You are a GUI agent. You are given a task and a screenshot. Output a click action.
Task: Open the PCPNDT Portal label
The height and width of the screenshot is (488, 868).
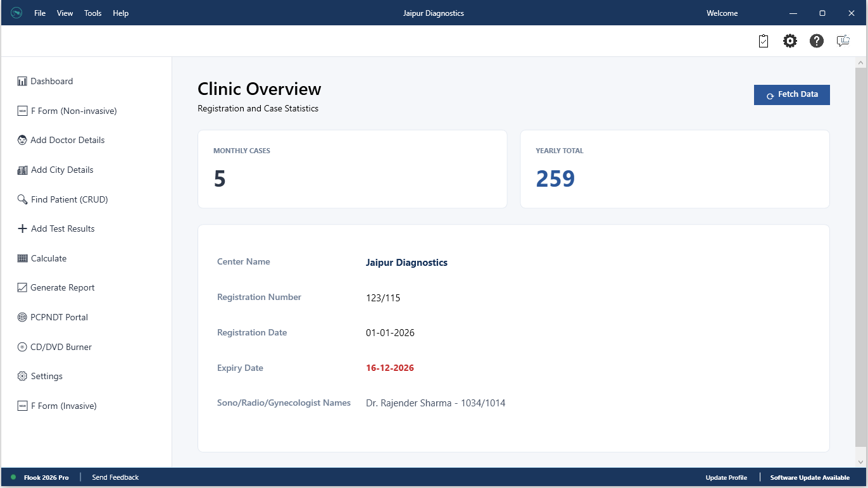coord(60,317)
